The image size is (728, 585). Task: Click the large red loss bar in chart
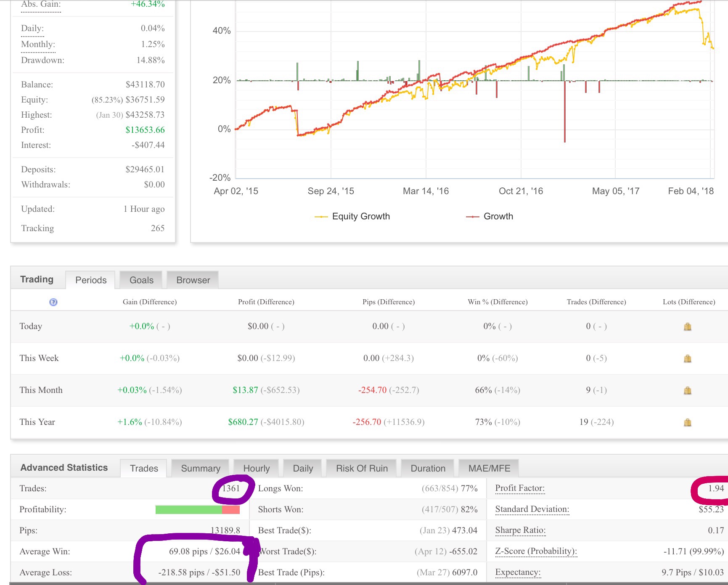tap(564, 112)
